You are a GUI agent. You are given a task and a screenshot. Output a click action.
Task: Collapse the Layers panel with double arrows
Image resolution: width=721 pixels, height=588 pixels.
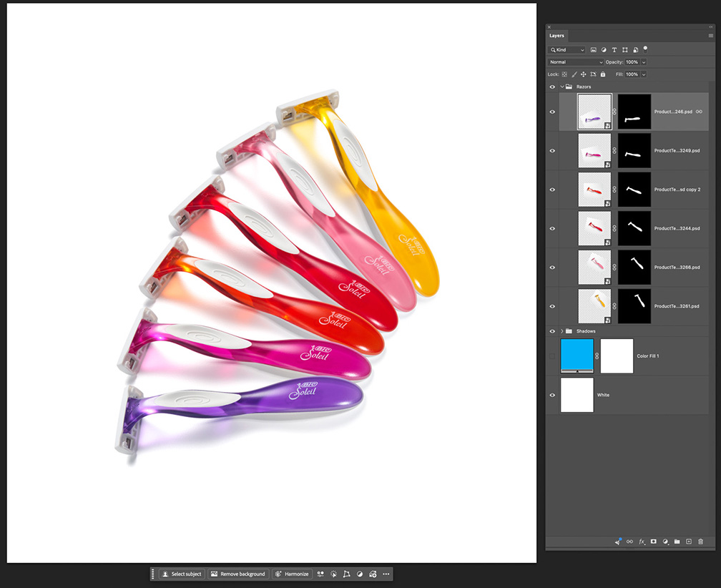pyautogui.click(x=711, y=27)
